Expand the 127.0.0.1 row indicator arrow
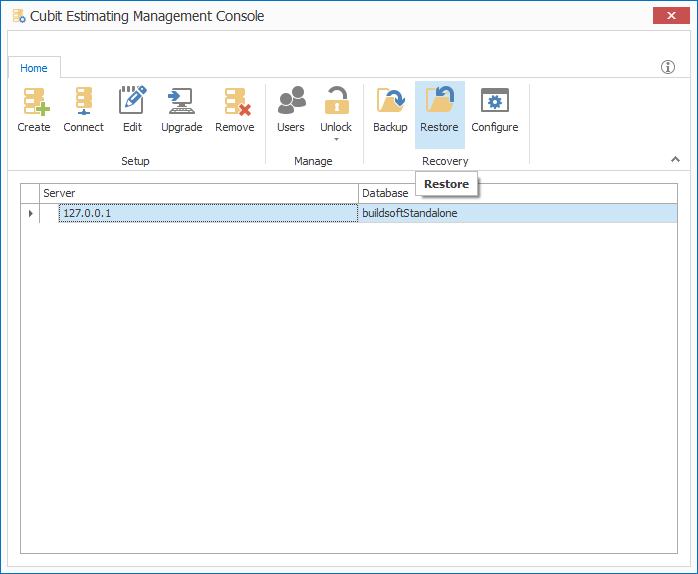The image size is (698, 574). tap(30, 213)
